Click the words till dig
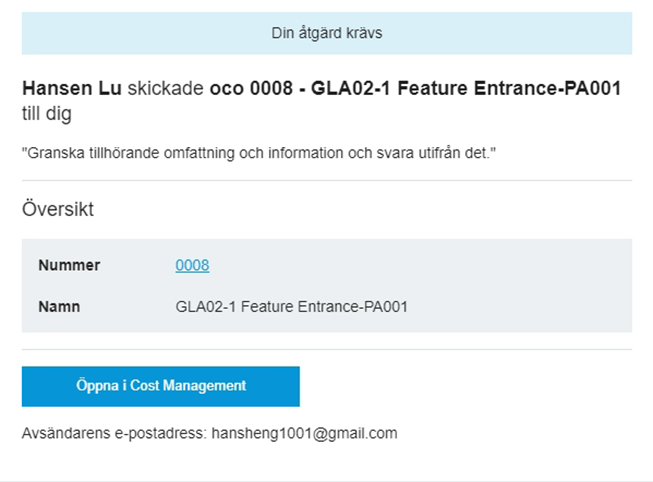This screenshot has height=482, width=653. coord(46,114)
